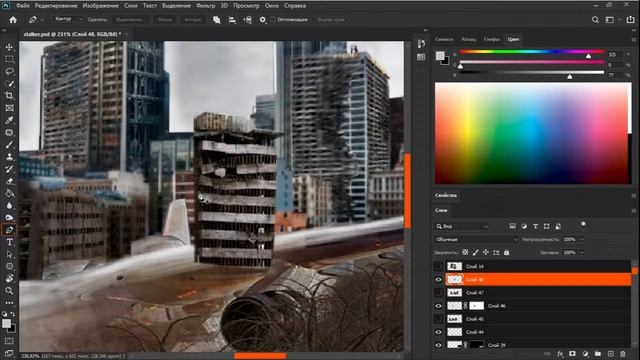640x360 pixels.
Task: Hide Слой 39 layer eye icon
Action: pos(438,345)
